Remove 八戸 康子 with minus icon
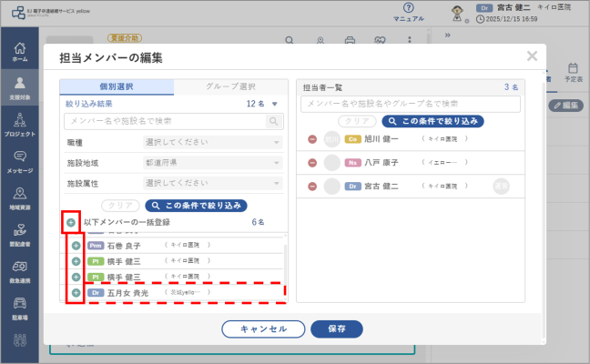590x364 pixels. [x=312, y=163]
